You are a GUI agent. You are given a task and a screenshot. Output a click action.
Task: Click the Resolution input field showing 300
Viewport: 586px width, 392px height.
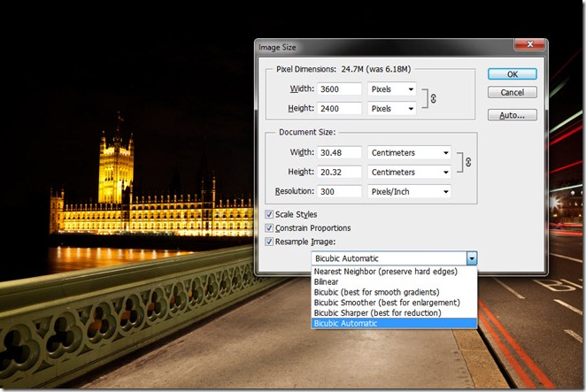pyautogui.click(x=340, y=191)
